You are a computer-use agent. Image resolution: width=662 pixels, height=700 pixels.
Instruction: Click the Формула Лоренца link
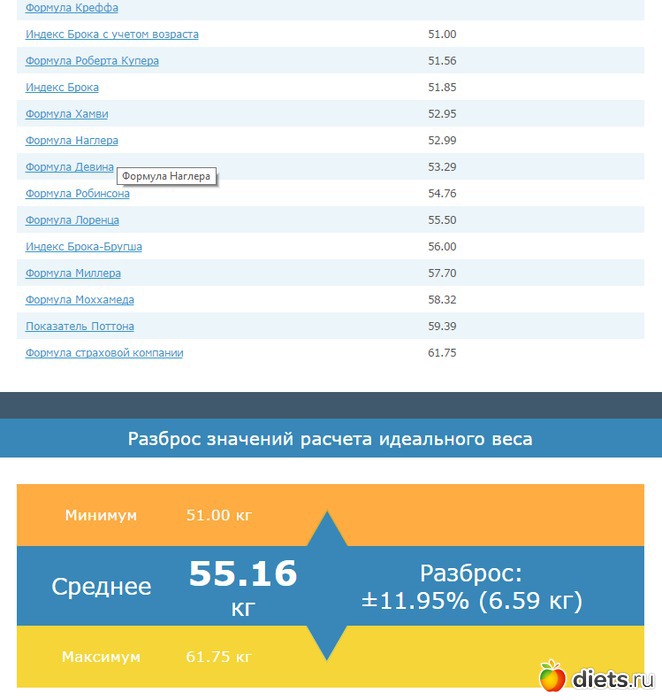[72, 220]
